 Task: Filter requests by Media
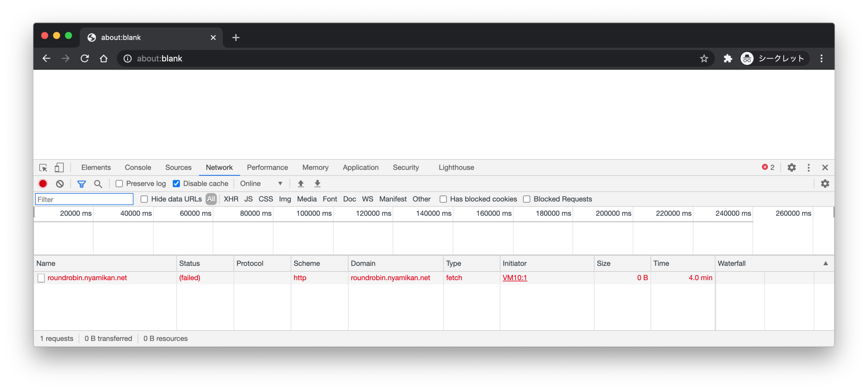(307, 199)
